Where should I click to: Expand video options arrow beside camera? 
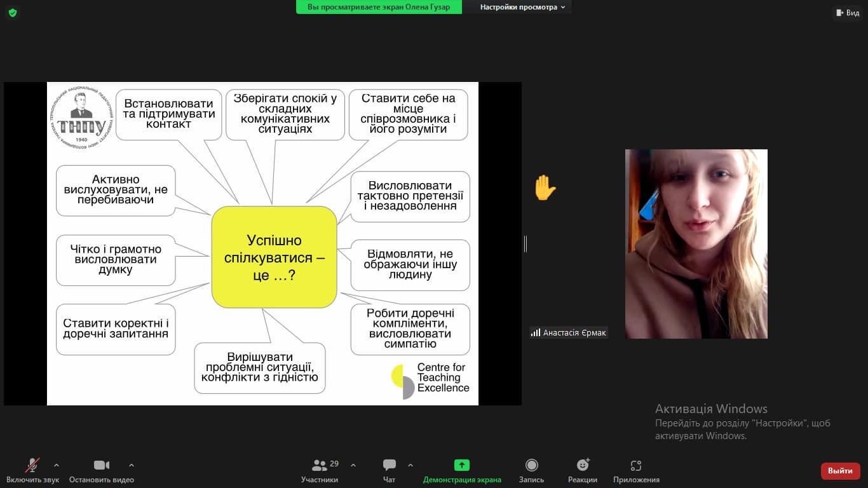tap(132, 465)
